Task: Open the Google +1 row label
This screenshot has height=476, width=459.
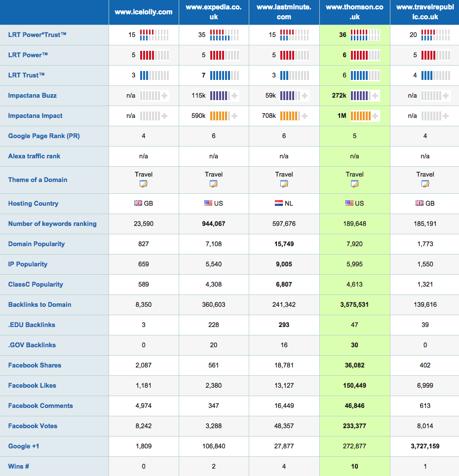Action: click(23, 446)
